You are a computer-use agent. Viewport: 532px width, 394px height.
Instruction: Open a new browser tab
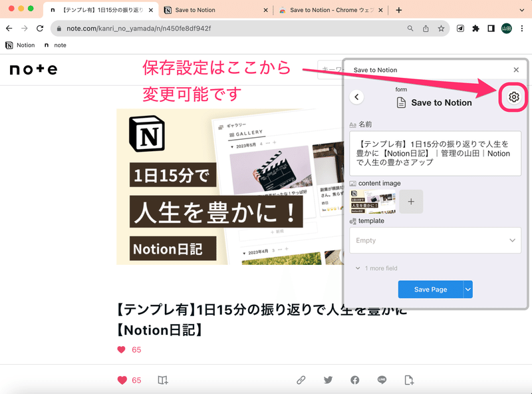point(399,10)
